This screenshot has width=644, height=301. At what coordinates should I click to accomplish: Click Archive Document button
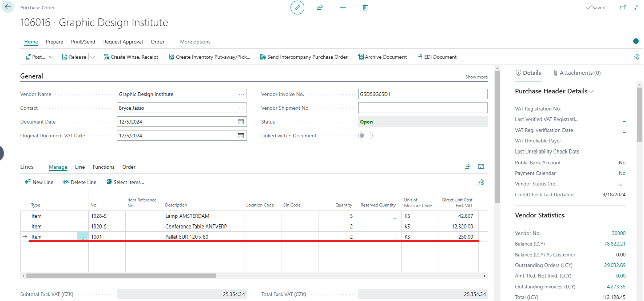[382, 57]
